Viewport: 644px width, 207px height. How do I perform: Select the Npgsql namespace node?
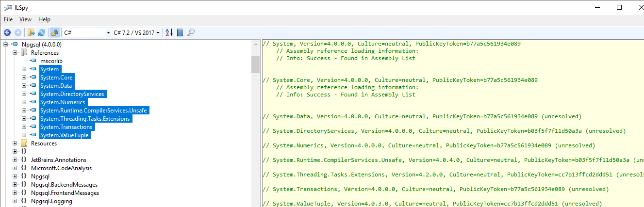[40, 176]
